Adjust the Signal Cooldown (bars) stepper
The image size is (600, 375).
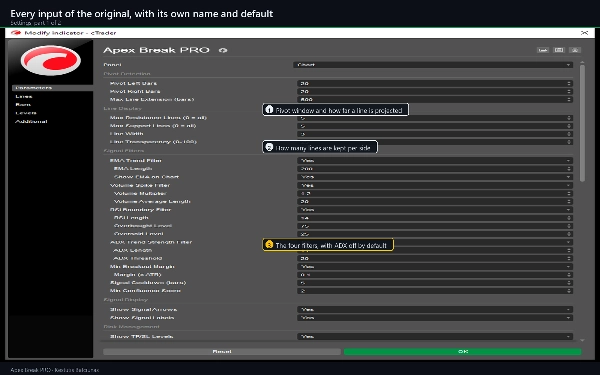[569, 283]
